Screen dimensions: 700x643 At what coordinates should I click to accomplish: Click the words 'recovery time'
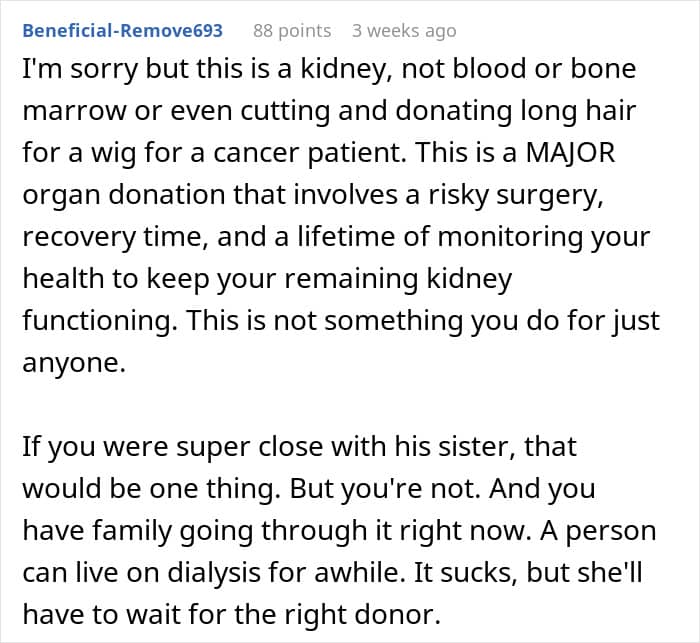pyautogui.click(x=116, y=237)
